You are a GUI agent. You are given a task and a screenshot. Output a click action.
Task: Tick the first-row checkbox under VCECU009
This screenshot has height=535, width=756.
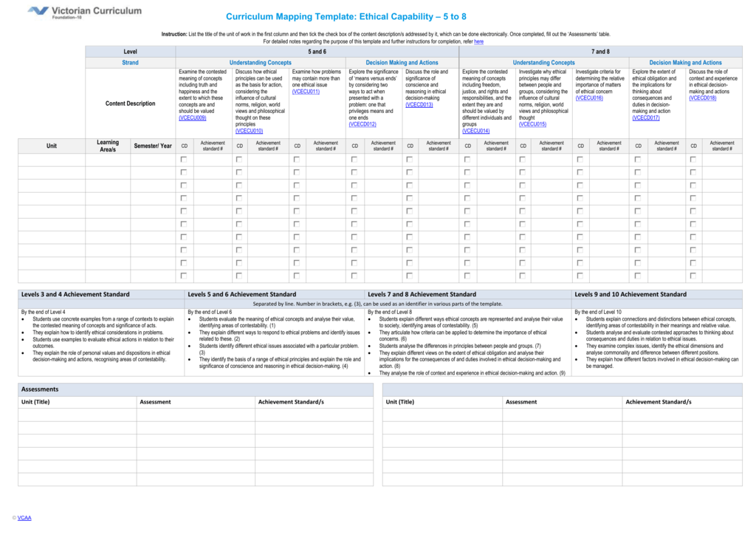tap(183, 159)
